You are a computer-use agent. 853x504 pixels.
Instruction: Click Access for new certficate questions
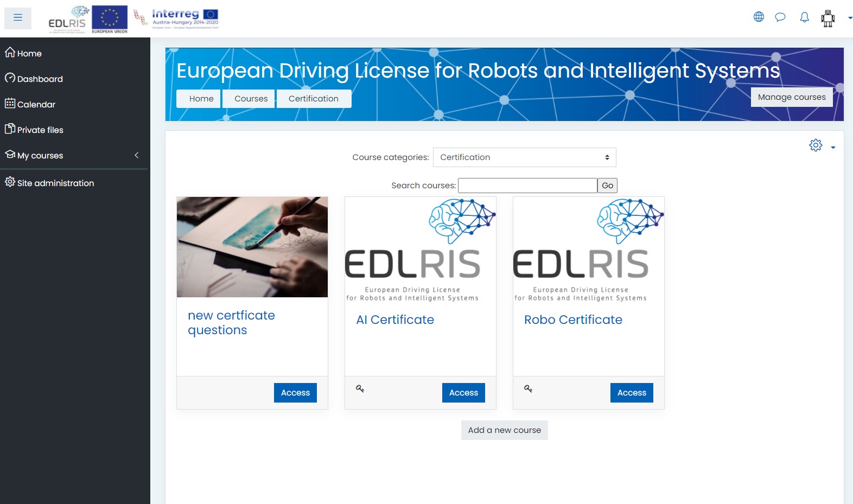tap(295, 393)
